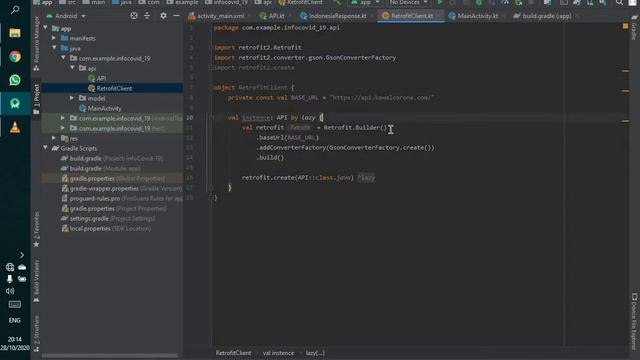The height and width of the screenshot is (360, 640).
Task: Open WhatsApp from taskbar
Action: (x=15, y=80)
